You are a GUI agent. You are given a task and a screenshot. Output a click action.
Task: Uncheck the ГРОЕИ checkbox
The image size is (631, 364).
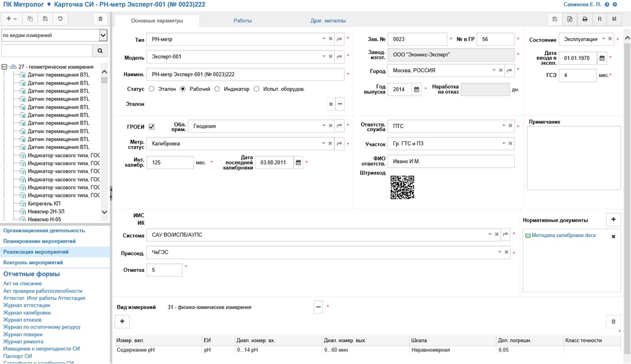(x=152, y=127)
